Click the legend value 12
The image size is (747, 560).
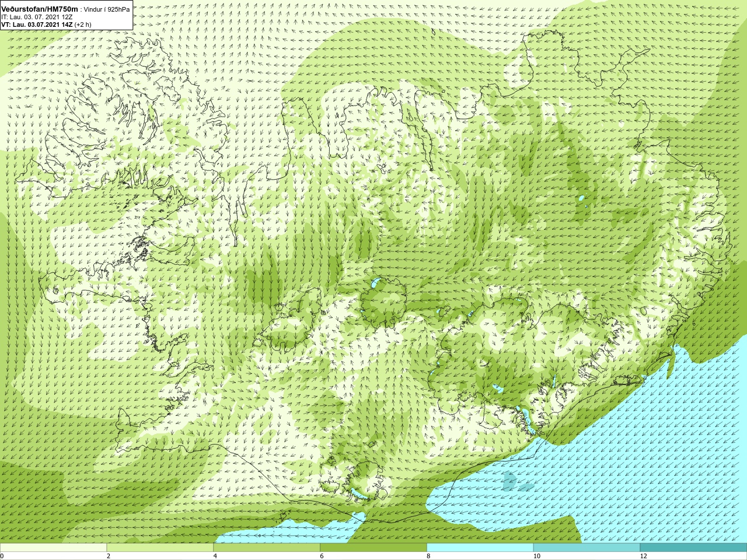click(644, 556)
